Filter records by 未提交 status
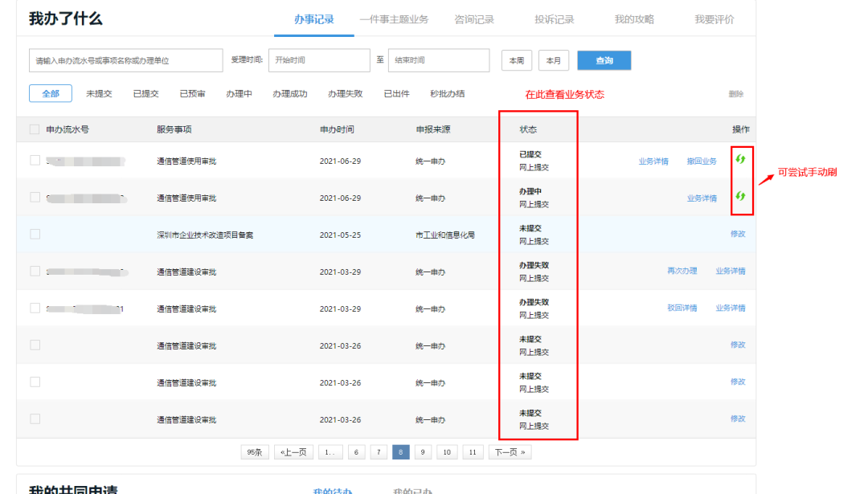Image resolution: width=868 pixels, height=494 pixels. pyautogui.click(x=99, y=93)
